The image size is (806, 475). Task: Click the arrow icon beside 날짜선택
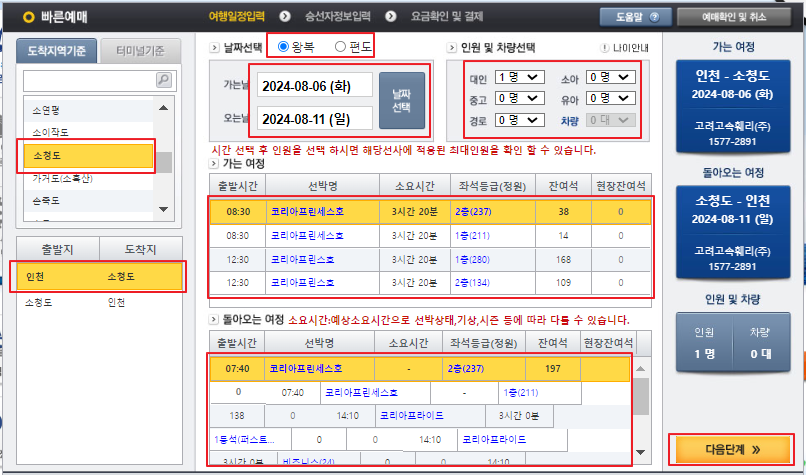214,48
